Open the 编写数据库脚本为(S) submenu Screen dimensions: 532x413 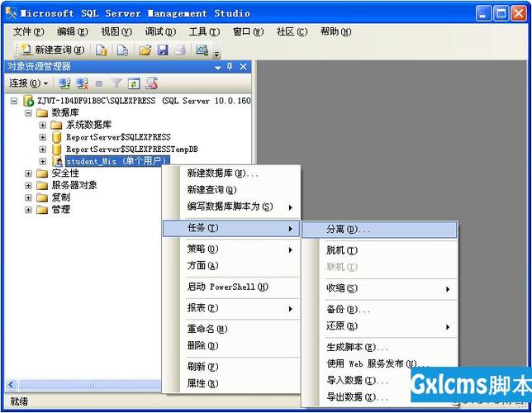click(231, 206)
